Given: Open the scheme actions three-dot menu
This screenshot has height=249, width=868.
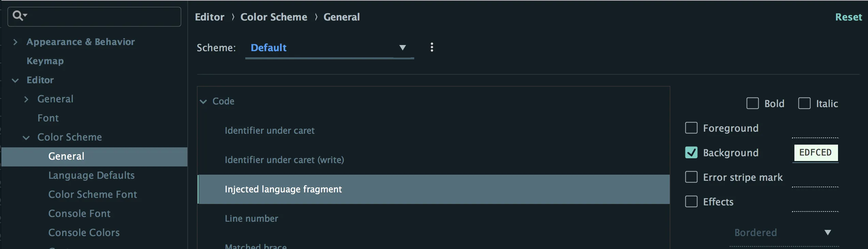Looking at the screenshot, I should tap(432, 47).
